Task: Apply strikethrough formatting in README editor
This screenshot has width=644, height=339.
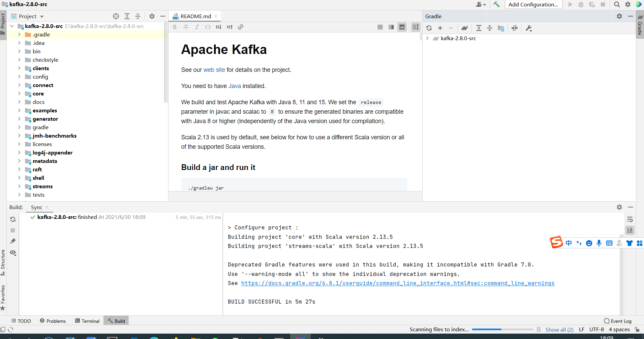Action: pyautogui.click(x=186, y=27)
